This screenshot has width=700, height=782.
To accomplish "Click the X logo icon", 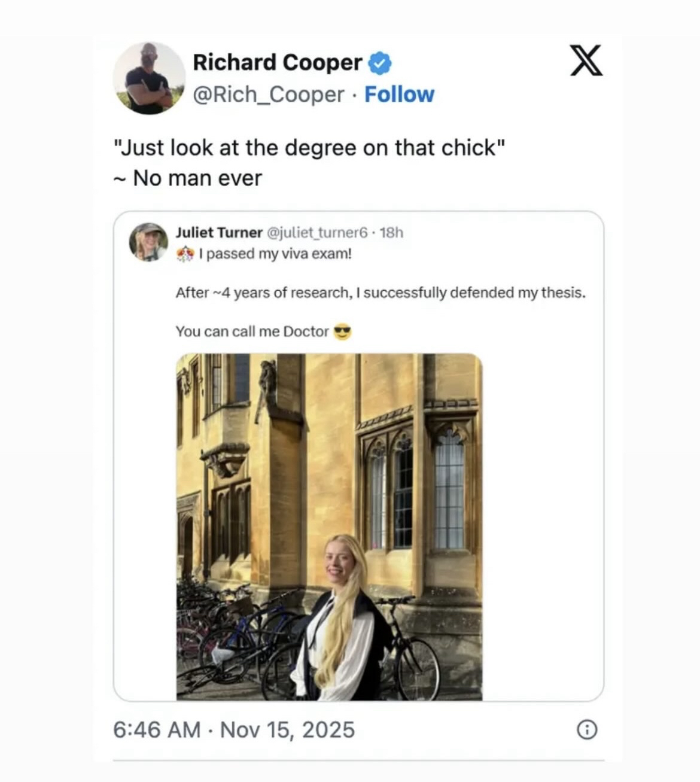I will 586,60.
